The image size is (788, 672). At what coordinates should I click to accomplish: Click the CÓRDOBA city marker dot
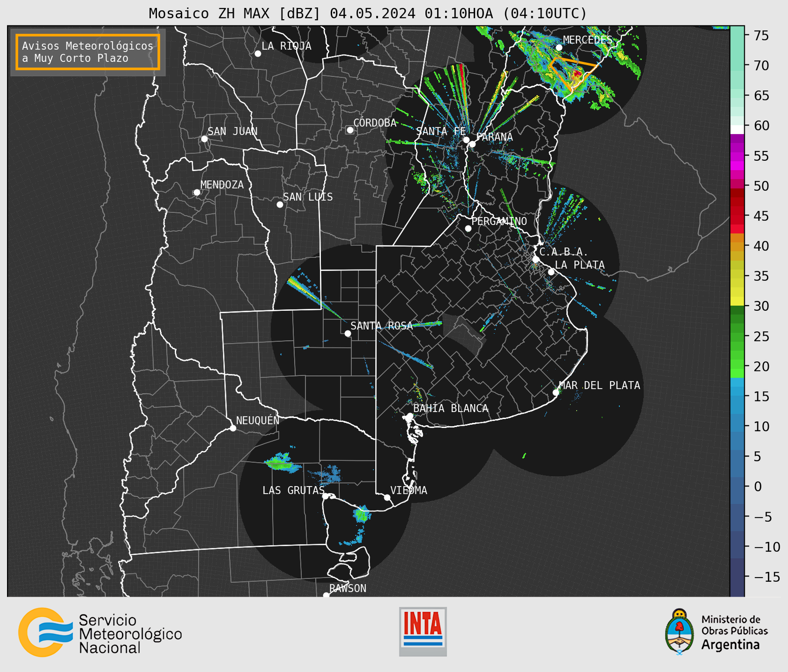pos(350,130)
